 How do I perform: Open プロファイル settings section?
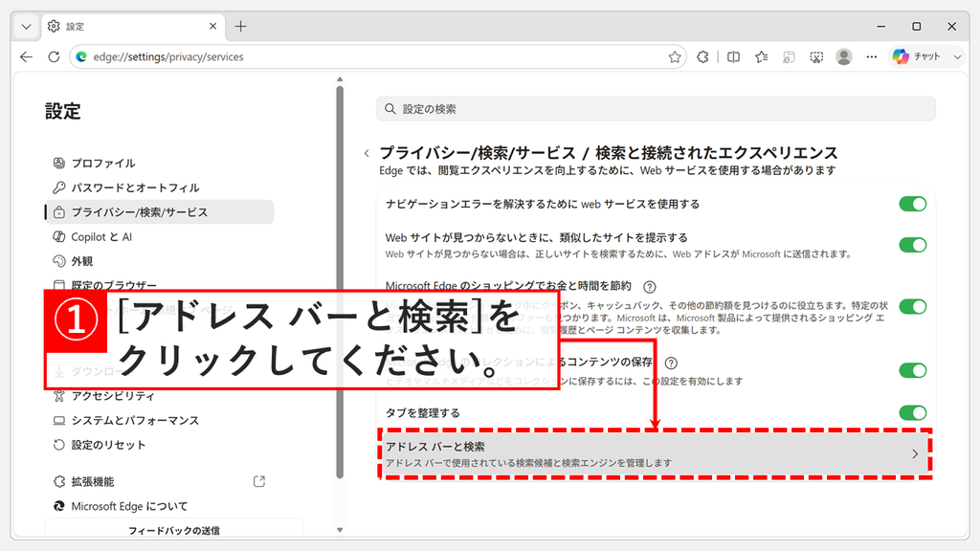(160, 163)
